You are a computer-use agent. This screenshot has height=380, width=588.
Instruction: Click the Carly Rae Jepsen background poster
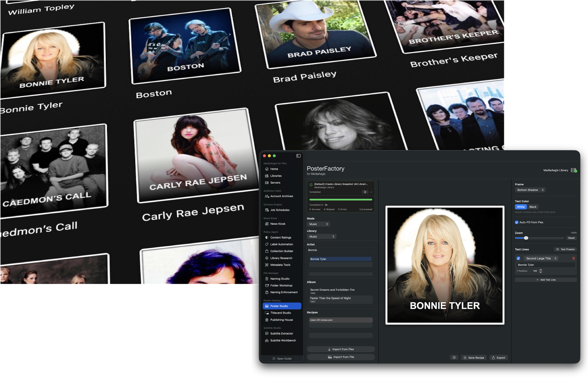tap(196, 155)
